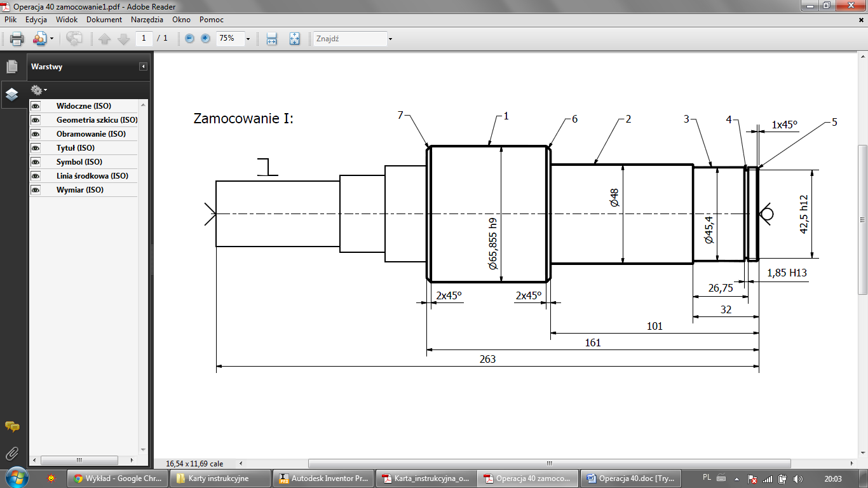Open the Attachments paperclip panel
The height and width of the screenshot is (488, 868).
(x=11, y=453)
